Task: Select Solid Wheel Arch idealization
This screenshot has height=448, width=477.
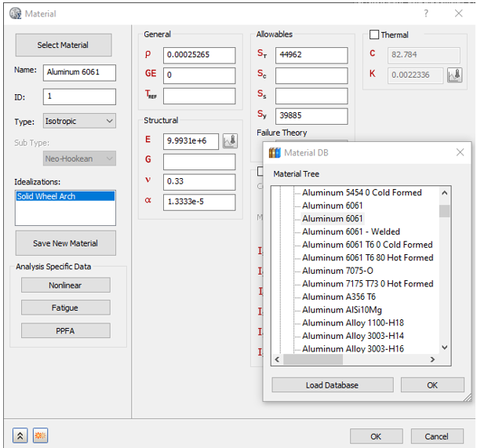Action: (65, 196)
